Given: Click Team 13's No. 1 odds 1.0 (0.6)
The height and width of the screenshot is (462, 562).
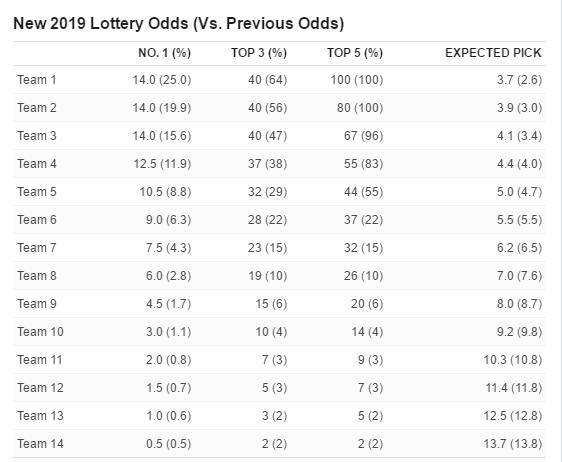Looking at the screenshot, I should tap(168, 415).
